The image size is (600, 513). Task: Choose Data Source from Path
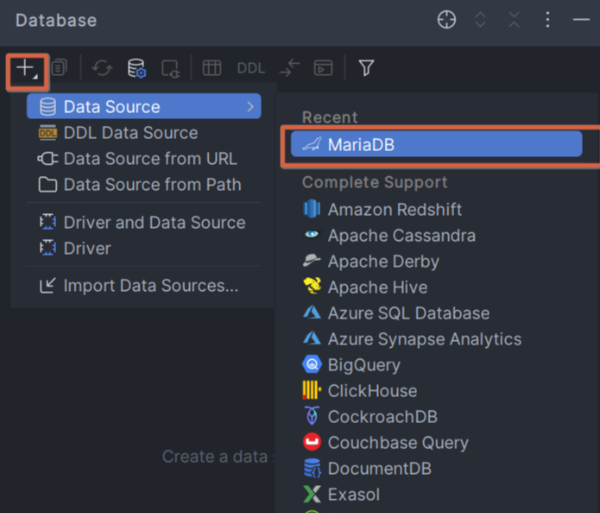pyautogui.click(x=144, y=185)
